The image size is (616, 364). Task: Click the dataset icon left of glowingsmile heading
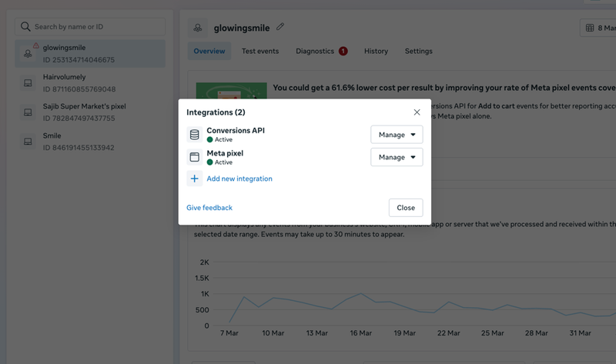[x=198, y=28]
